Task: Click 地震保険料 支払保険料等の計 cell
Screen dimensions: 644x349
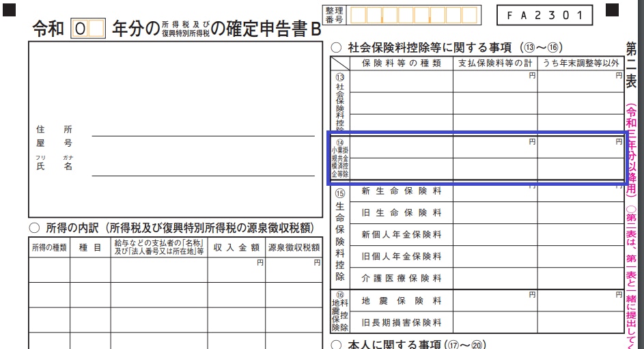Action: pos(495,301)
